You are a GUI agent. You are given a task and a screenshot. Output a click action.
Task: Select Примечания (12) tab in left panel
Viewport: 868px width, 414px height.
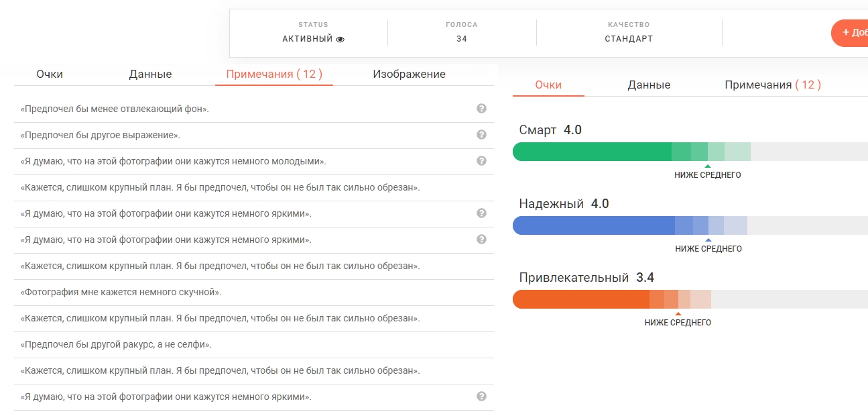pos(274,74)
